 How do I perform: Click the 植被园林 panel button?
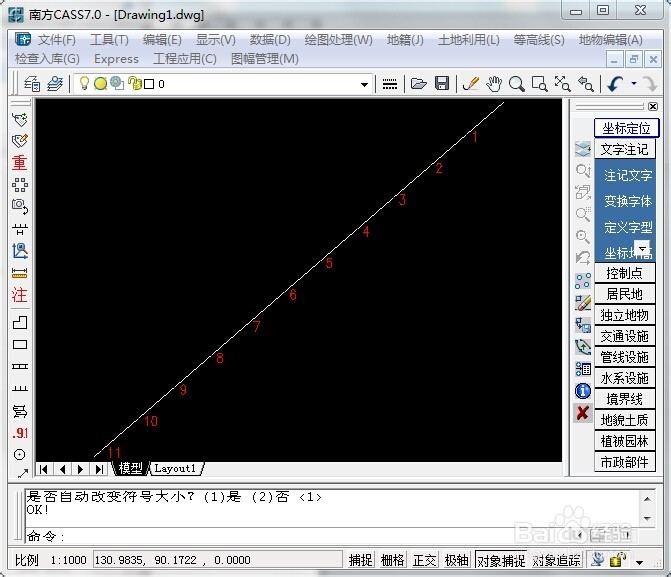[624, 441]
